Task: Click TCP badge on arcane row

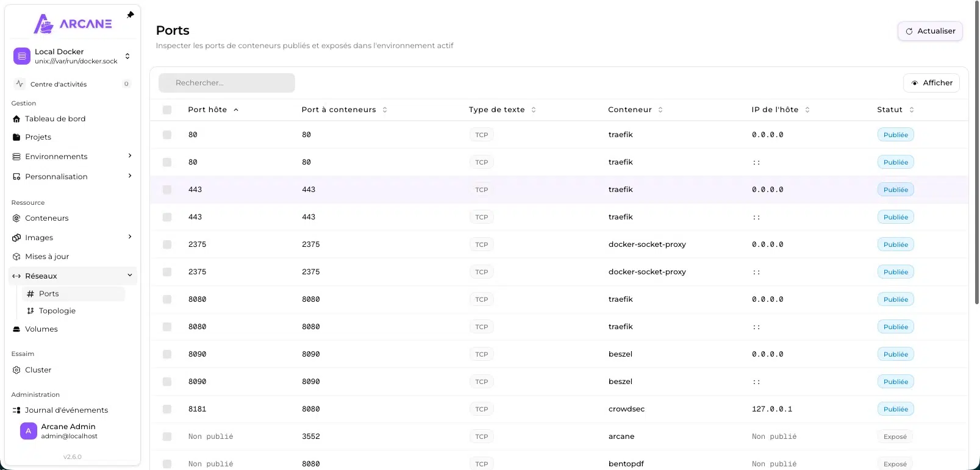Action: 482,436
